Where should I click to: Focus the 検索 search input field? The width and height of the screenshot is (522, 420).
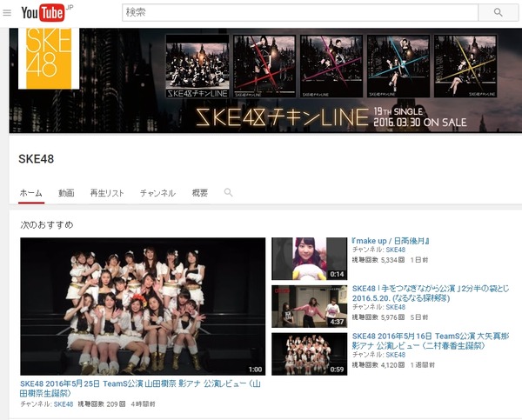pos(300,13)
